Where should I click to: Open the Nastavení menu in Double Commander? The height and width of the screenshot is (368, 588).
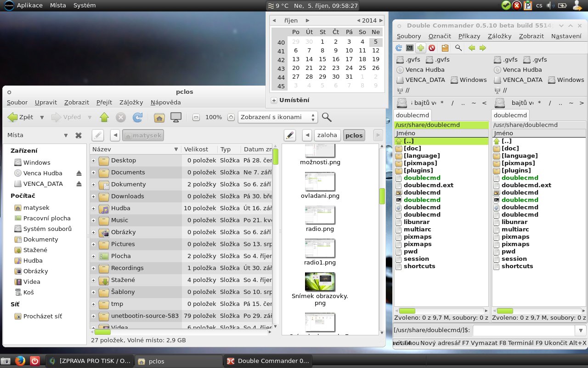click(567, 36)
